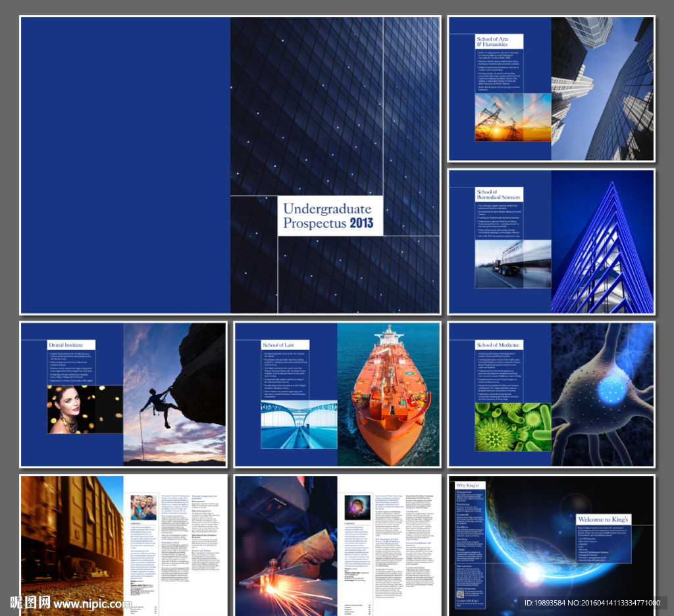
Task: Click the 'School of Medicine' heading
Action: [499, 345]
